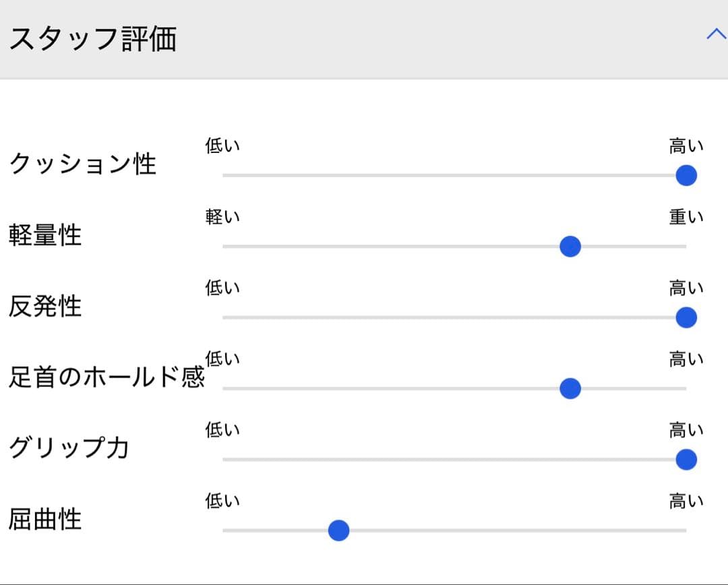The width and height of the screenshot is (728, 585).
Task: Click 高い label above 反発性 slider
Action: click(x=686, y=288)
